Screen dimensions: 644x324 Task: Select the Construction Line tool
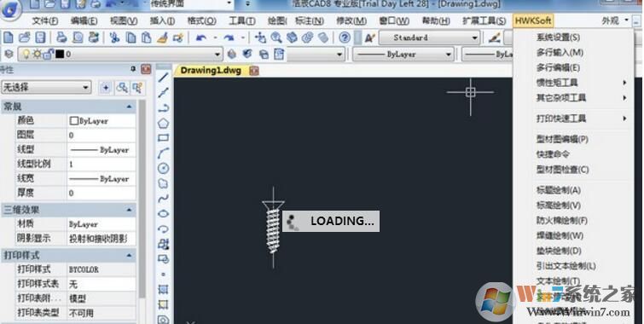164,92
